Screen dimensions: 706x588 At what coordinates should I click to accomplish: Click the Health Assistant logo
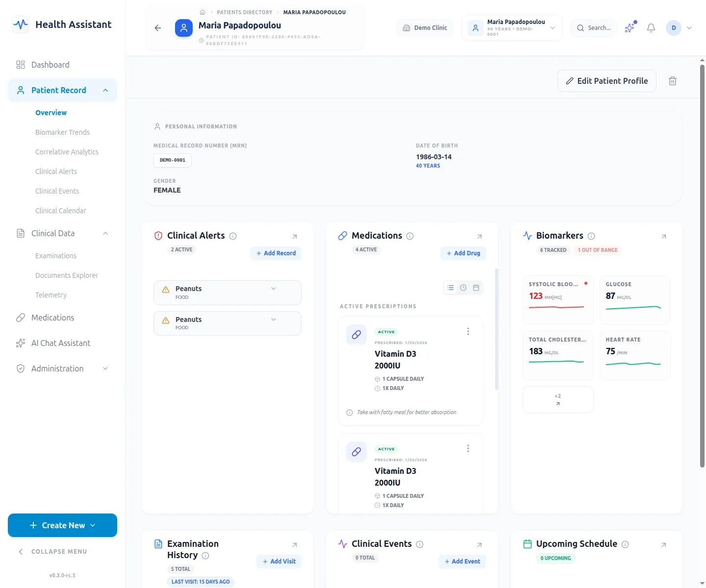tap(21, 24)
